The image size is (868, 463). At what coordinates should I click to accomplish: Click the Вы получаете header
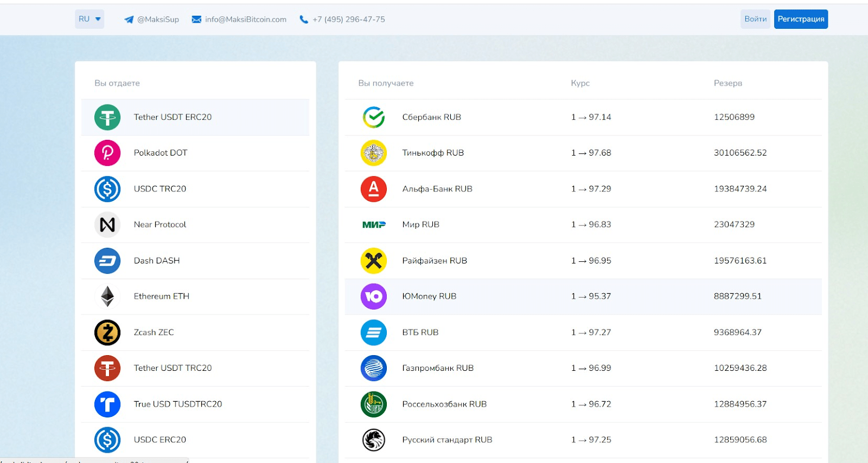tap(386, 83)
